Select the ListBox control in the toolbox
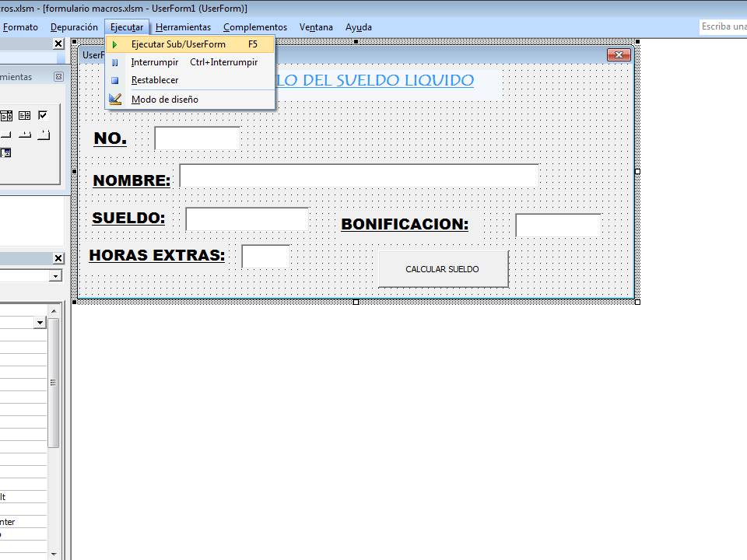747x560 pixels. [x=25, y=117]
